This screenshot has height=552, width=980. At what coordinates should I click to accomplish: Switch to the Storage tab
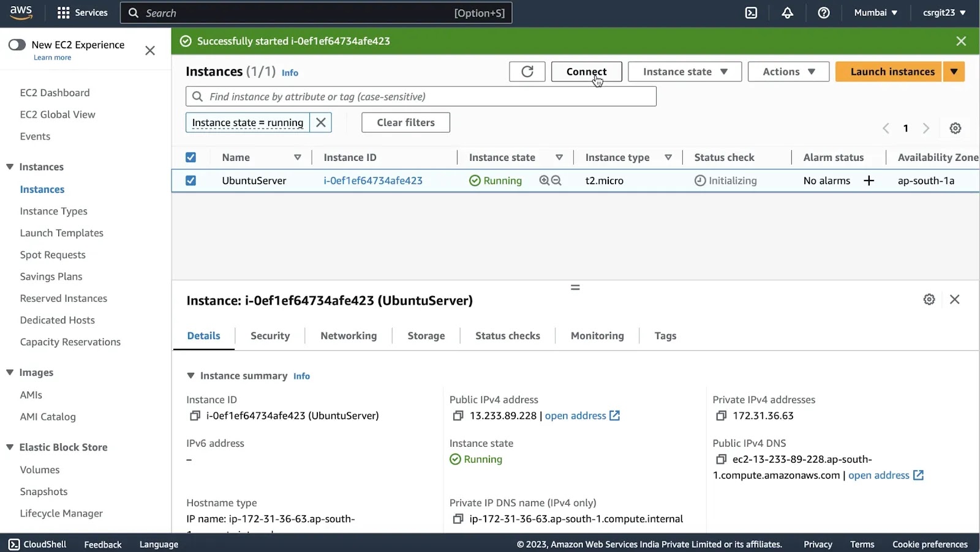click(426, 335)
